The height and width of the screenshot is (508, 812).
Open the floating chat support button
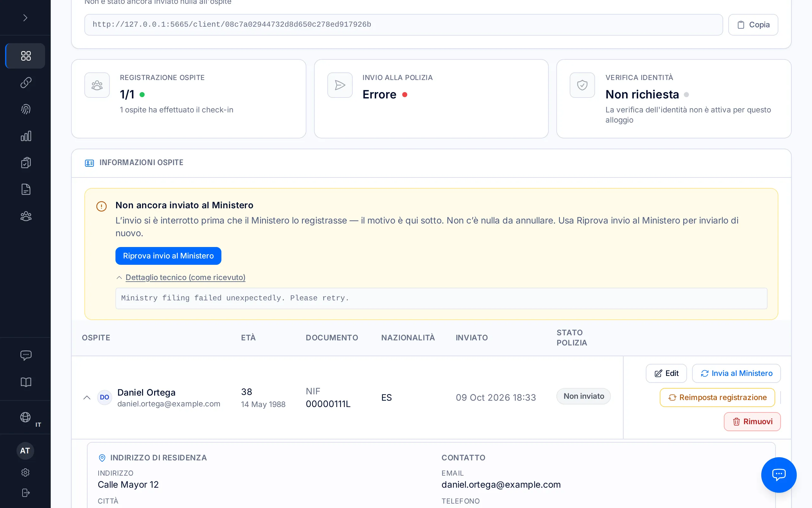(778, 474)
